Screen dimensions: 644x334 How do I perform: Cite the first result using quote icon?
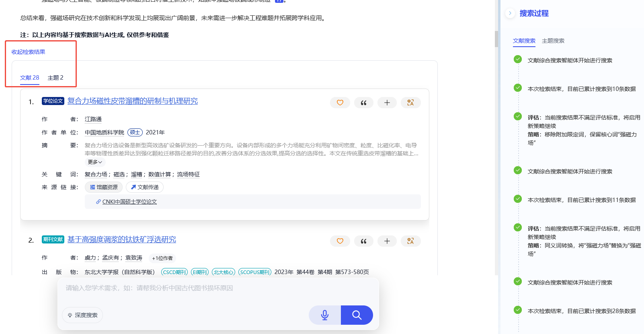pyautogui.click(x=364, y=103)
